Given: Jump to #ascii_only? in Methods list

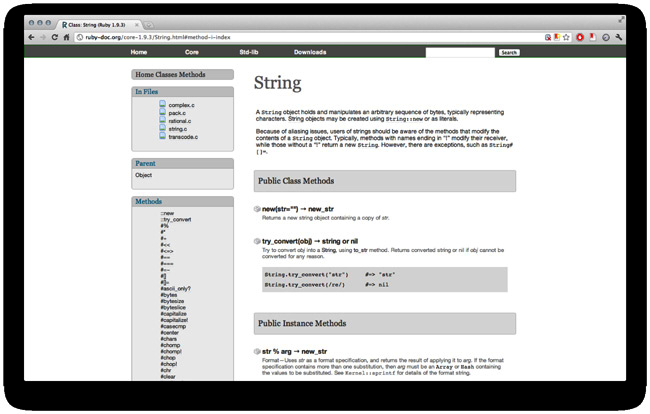Looking at the screenshot, I should [x=176, y=288].
